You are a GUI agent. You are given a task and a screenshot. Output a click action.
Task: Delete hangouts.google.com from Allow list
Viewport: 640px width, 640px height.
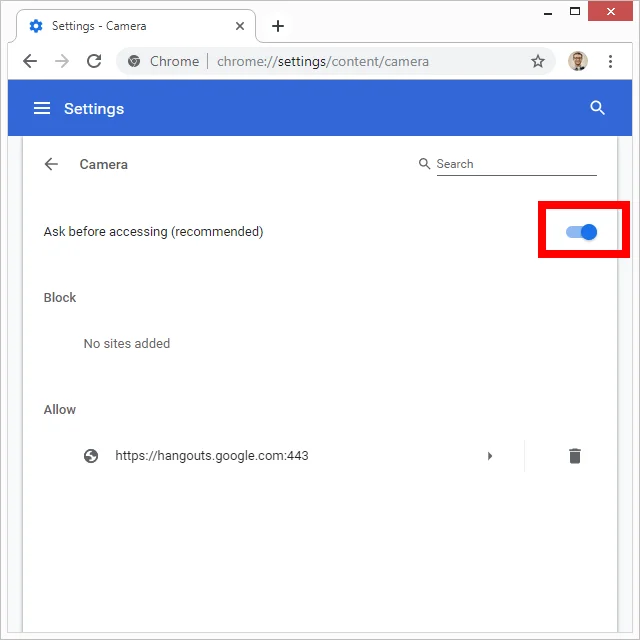click(x=575, y=456)
